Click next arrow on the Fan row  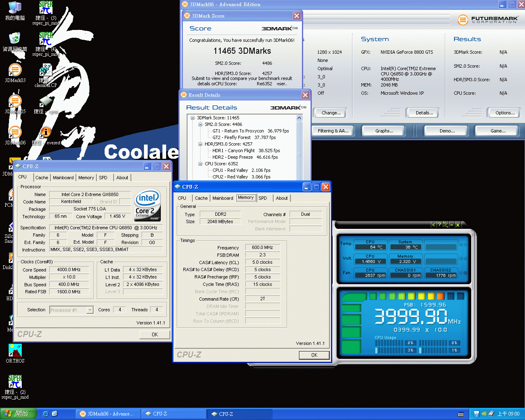click(x=466, y=273)
